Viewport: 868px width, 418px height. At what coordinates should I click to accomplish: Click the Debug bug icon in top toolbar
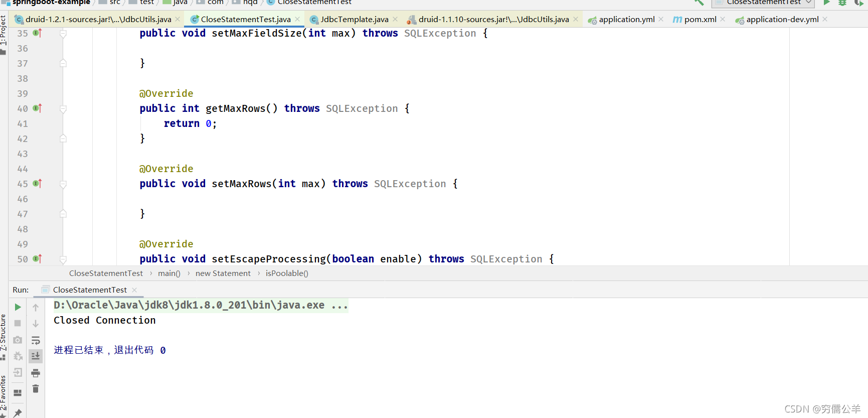click(842, 3)
